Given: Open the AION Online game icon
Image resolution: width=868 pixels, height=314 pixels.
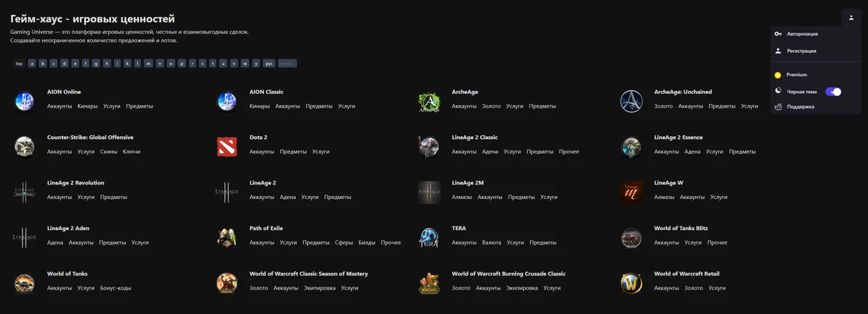Looking at the screenshot, I should [x=25, y=101].
